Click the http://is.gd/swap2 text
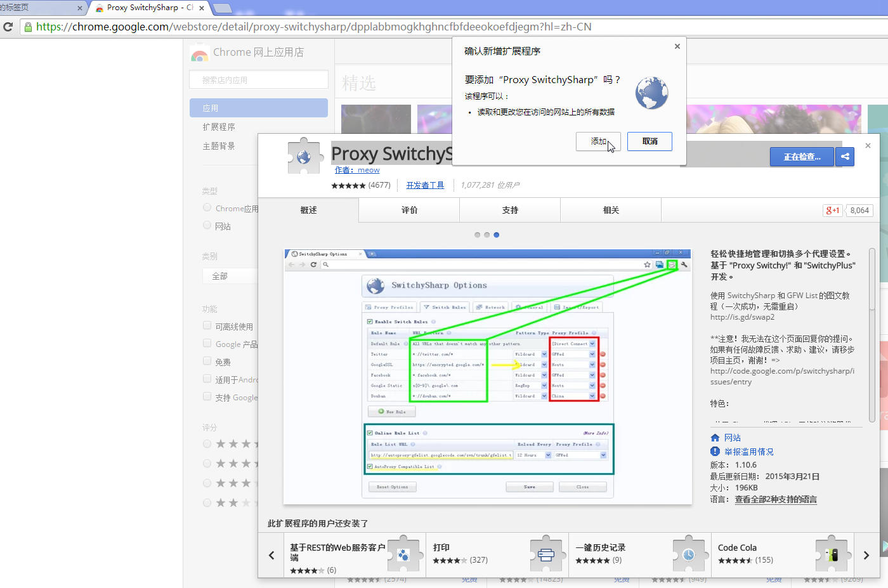The width and height of the screenshot is (888, 588). pyautogui.click(x=742, y=317)
